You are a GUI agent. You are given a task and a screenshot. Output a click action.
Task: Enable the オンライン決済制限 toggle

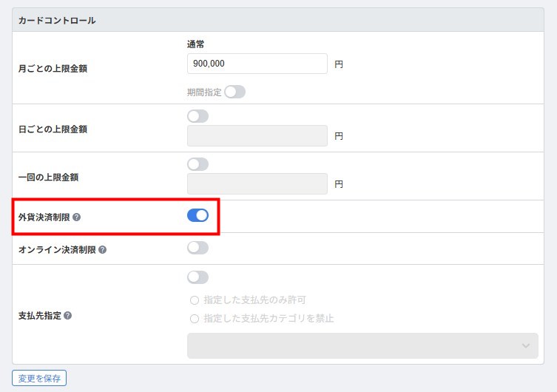(x=198, y=248)
